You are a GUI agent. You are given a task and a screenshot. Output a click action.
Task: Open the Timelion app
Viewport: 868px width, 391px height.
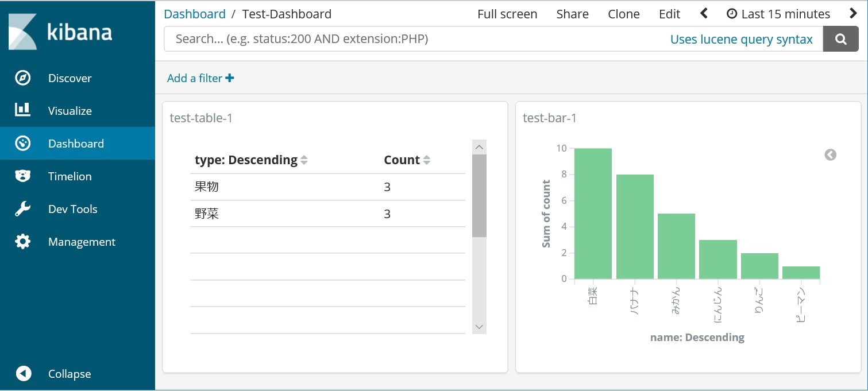click(69, 176)
